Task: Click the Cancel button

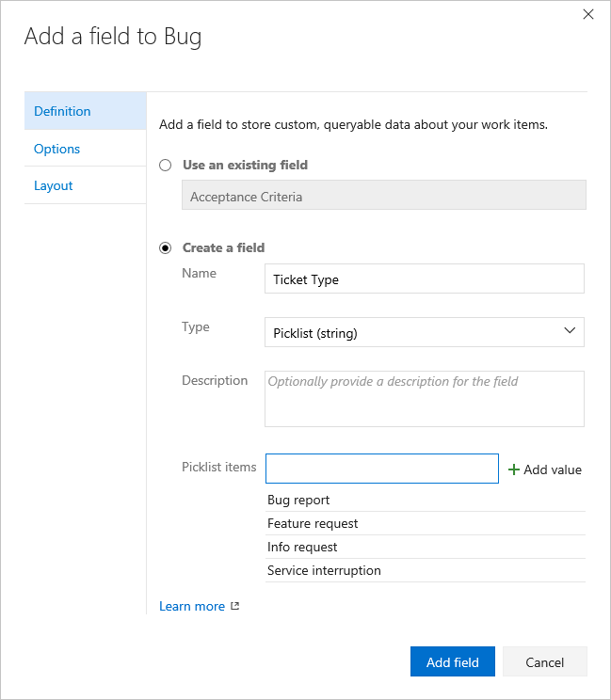Action: coord(544,661)
